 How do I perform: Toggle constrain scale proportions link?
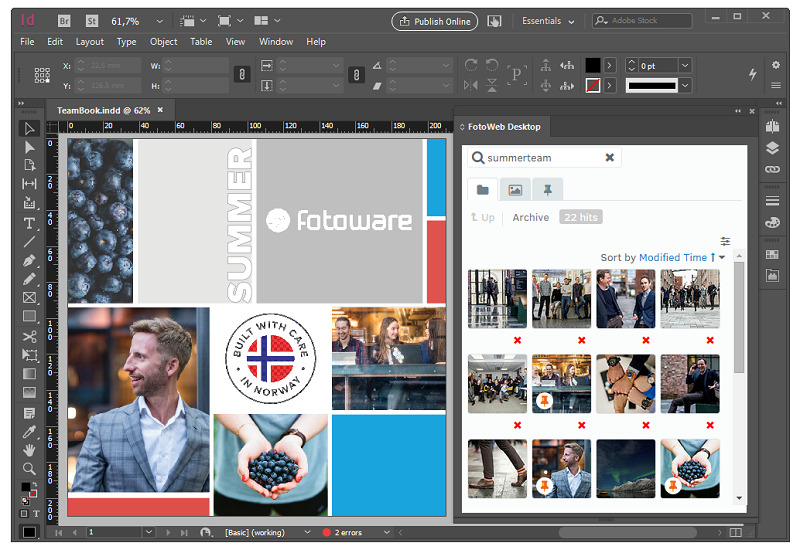(356, 74)
